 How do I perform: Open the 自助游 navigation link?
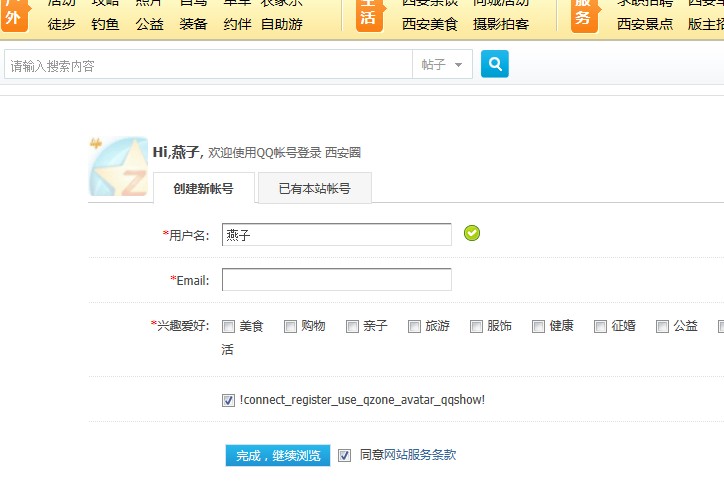tap(282, 24)
